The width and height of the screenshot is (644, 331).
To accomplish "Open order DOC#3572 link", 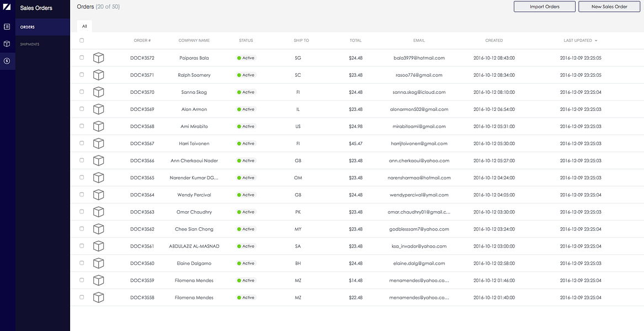I will 142,58.
